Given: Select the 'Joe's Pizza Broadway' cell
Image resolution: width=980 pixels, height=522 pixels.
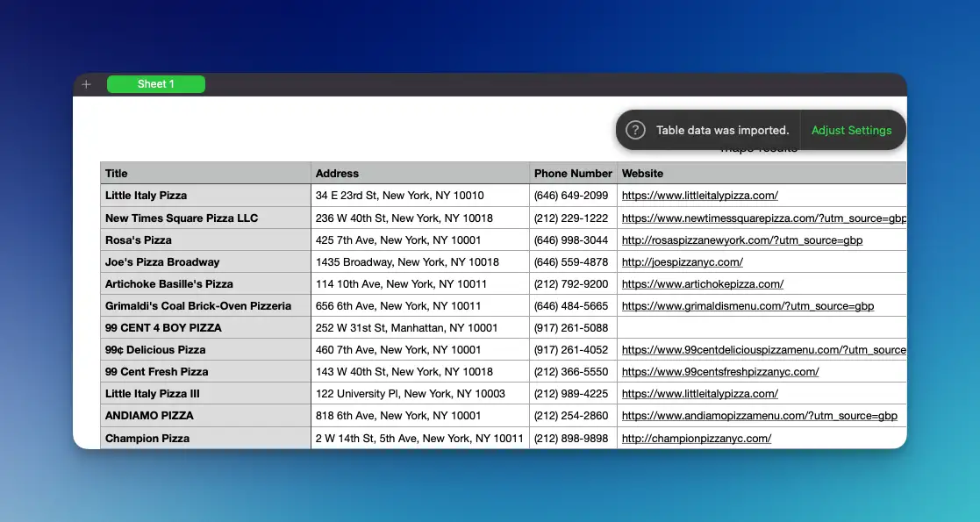Looking at the screenshot, I should pos(205,262).
